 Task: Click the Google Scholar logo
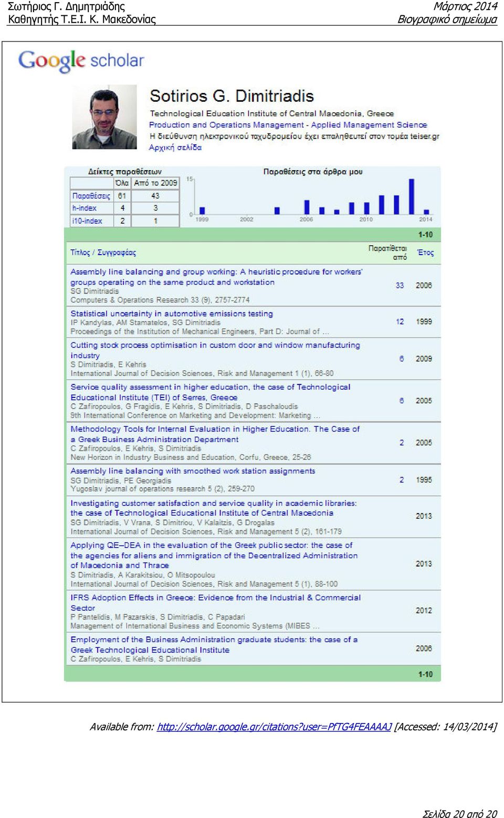[81, 61]
